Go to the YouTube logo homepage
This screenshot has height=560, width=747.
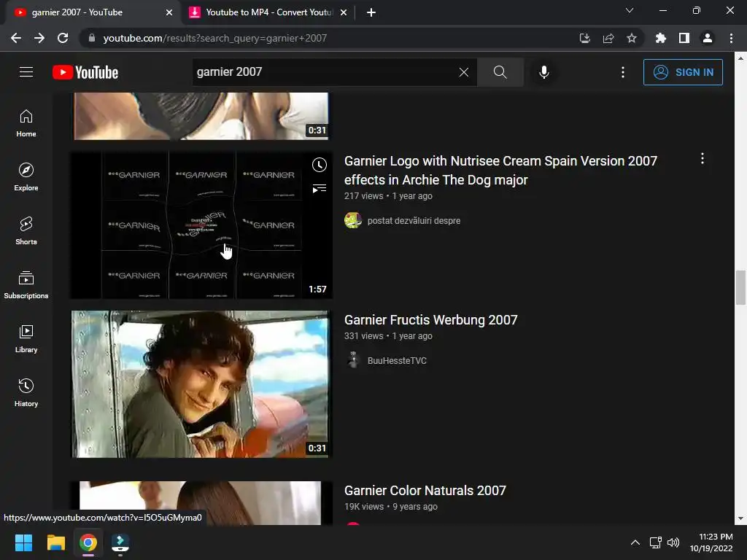tap(85, 72)
